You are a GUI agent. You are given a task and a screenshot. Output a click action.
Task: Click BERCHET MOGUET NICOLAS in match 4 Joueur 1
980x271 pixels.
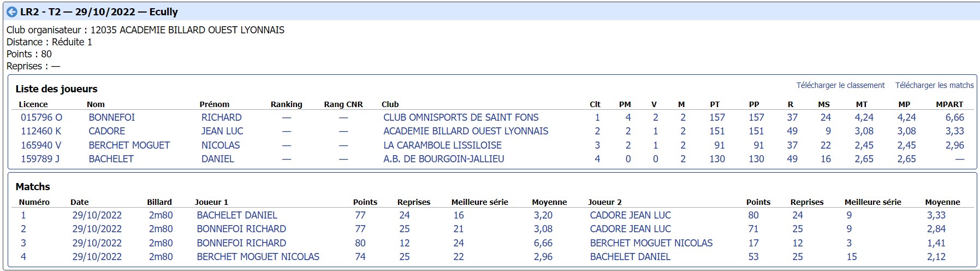click(x=258, y=257)
